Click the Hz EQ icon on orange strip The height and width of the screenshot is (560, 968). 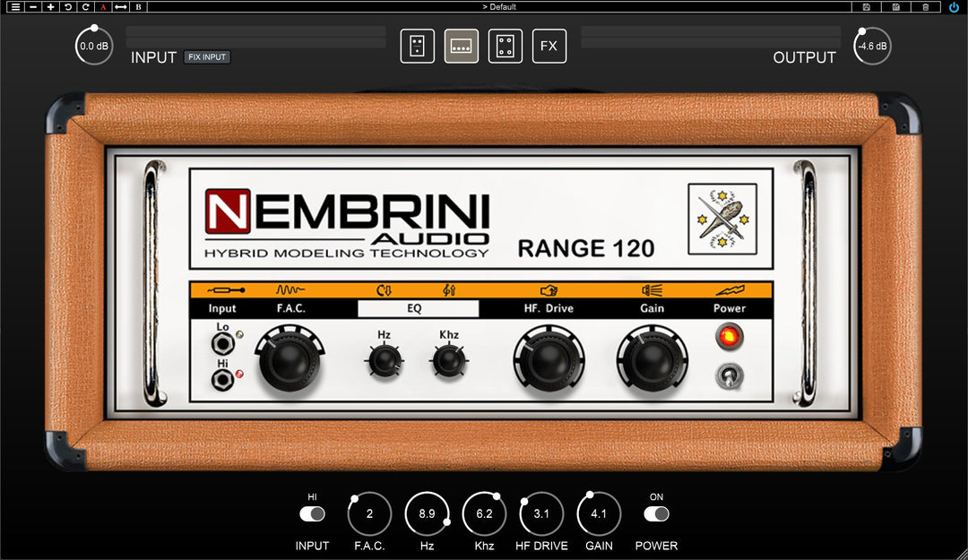[x=384, y=290]
